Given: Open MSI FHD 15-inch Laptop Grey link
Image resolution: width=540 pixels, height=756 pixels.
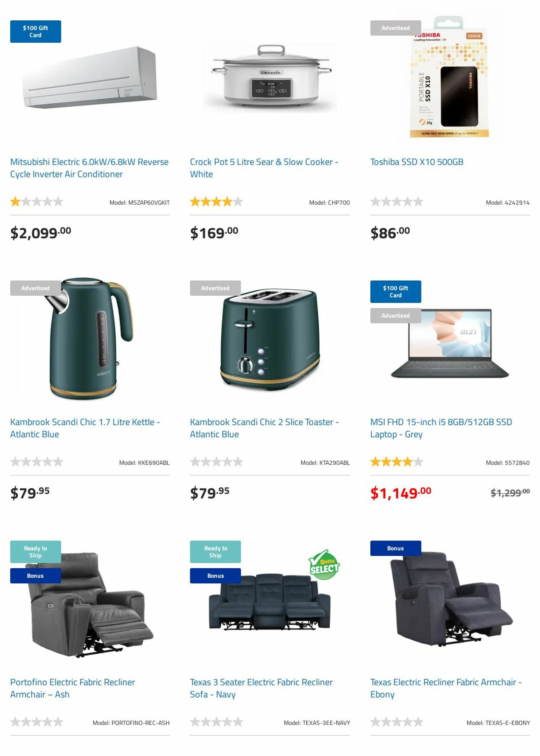Looking at the screenshot, I should (441, 428).
